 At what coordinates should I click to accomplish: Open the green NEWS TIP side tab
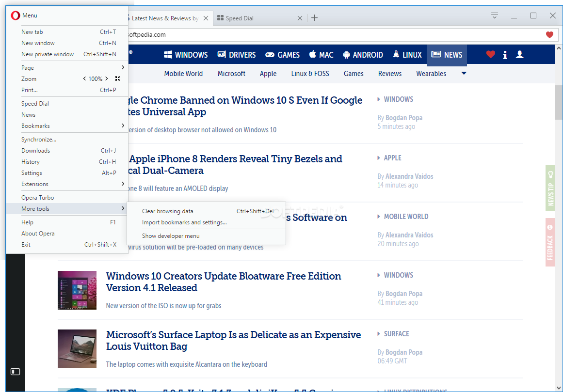pyautogui.click(x=550, y=188)
